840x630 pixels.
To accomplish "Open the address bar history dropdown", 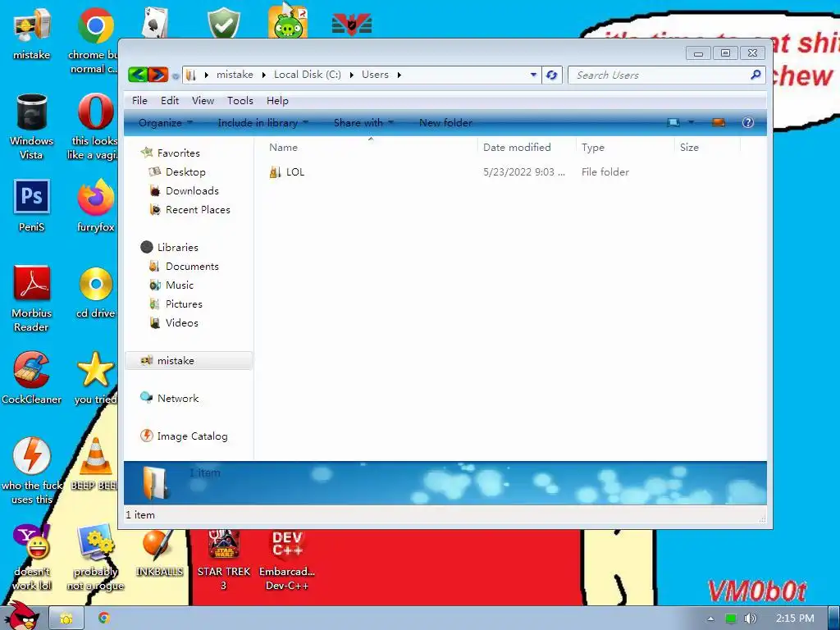I will [533, 75].
